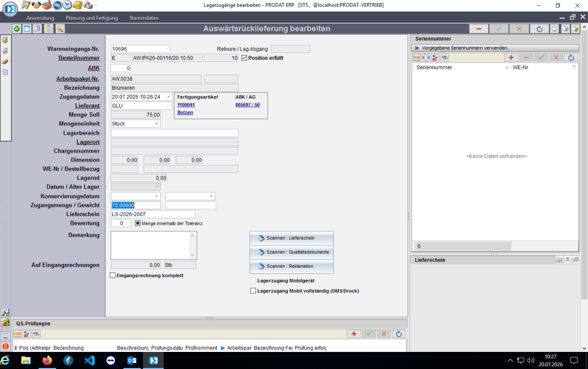Toggle the Position erfüllt checkbox
The height and width of the screenshot is (369, 588).
244,58
